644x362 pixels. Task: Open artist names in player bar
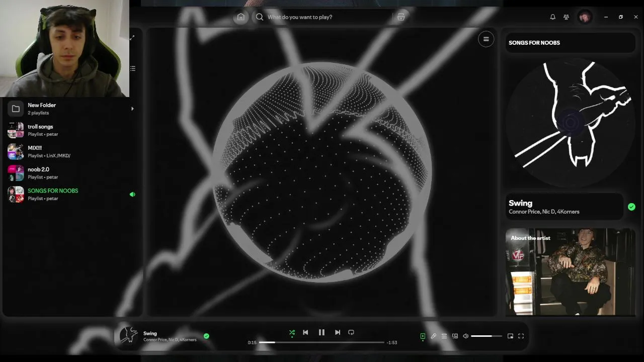click(170, 340)
